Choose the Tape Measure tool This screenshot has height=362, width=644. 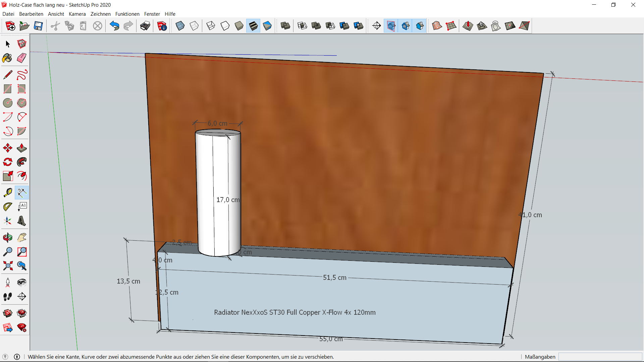7,193
